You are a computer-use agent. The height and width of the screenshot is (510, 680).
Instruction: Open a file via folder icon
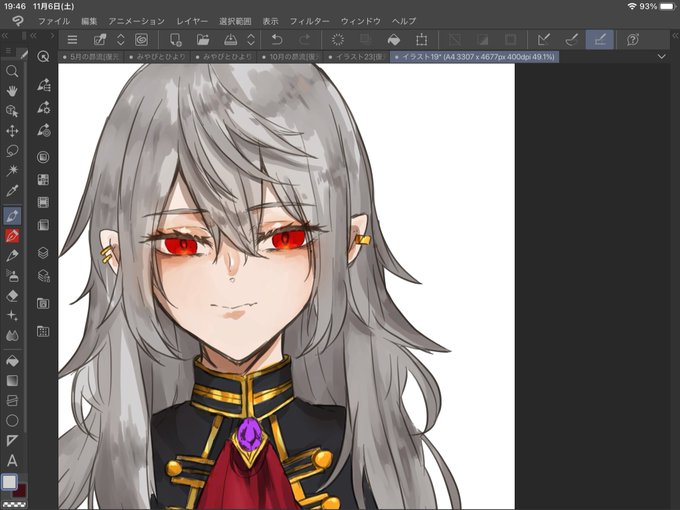[203, 40]
